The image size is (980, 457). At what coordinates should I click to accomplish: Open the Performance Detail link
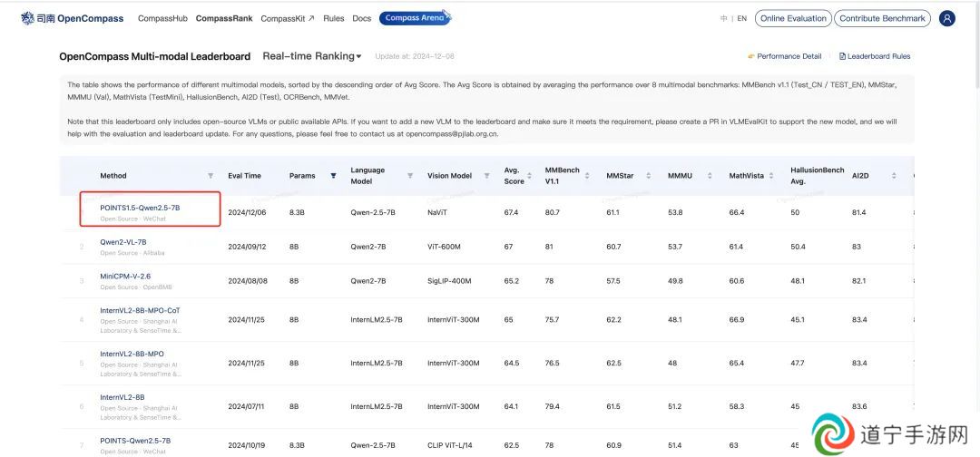point(785,56)
